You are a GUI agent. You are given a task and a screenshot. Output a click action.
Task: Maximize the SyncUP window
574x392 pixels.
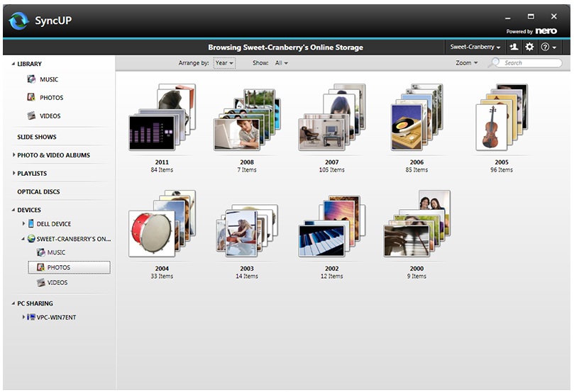[x=531, y=16]
